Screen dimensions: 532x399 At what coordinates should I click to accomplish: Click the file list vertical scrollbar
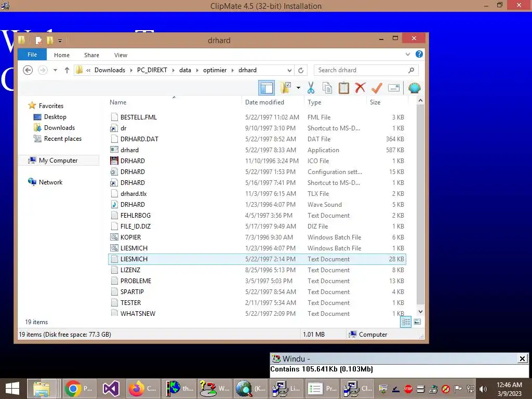(420, 205)
